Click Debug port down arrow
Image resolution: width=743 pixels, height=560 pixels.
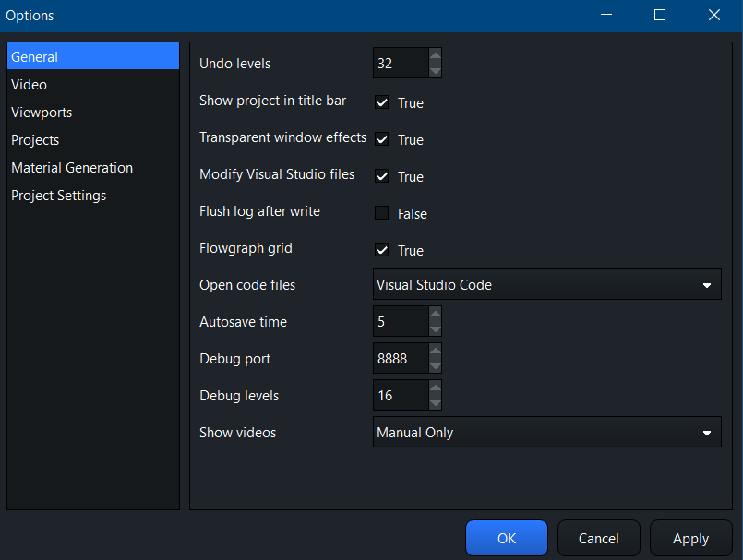(436, 366)
